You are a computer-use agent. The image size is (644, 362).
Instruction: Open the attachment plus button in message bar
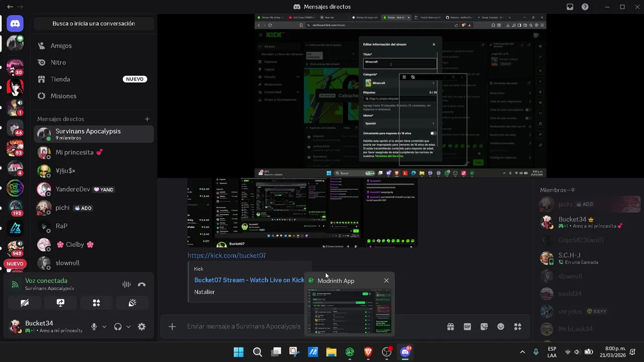point(172,326)
